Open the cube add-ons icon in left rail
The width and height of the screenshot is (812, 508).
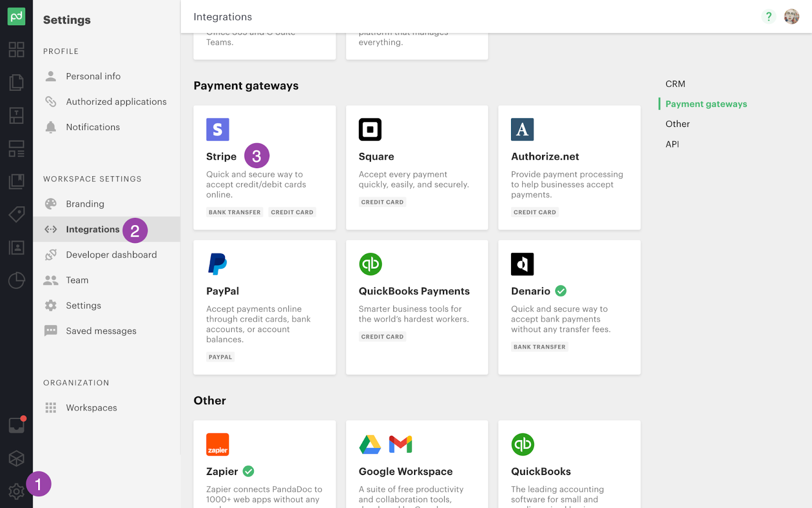[16, 458]
